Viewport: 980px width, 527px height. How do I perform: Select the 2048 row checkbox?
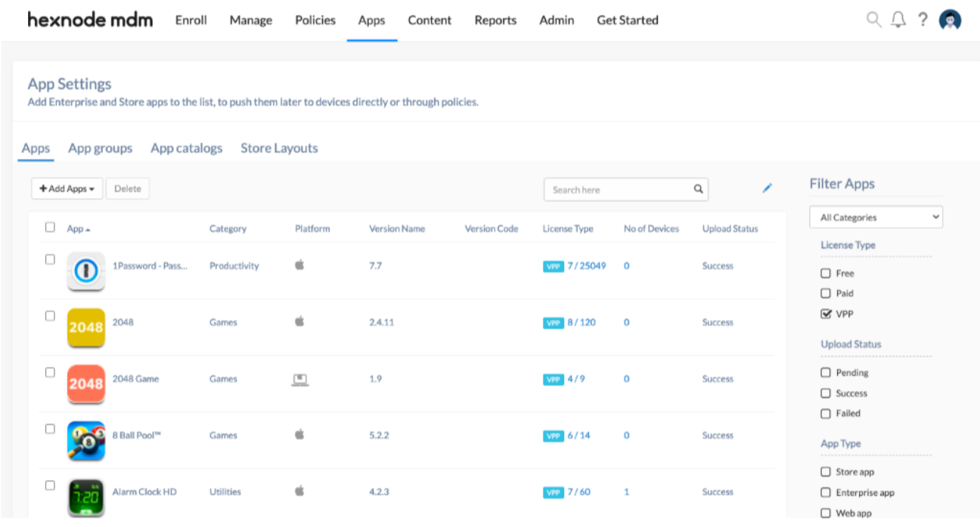tap(50, 316)
